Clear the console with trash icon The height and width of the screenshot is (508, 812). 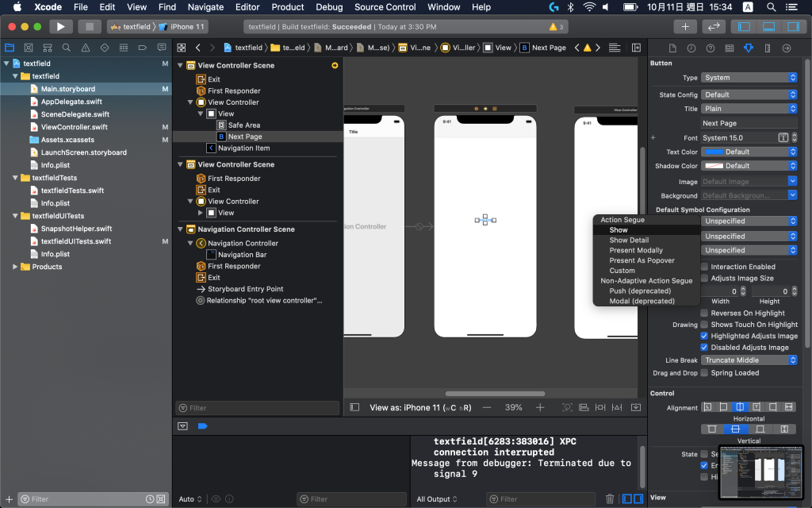coord(609,498)
